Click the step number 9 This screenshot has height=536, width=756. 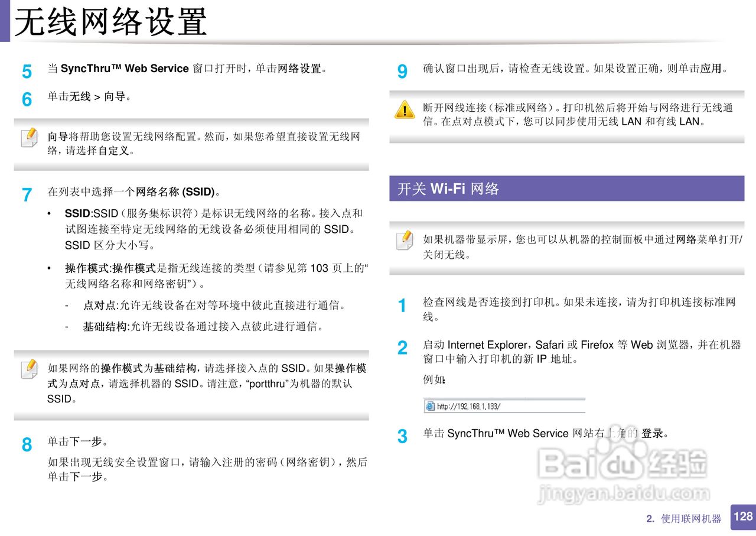click(x=402, y=72)
